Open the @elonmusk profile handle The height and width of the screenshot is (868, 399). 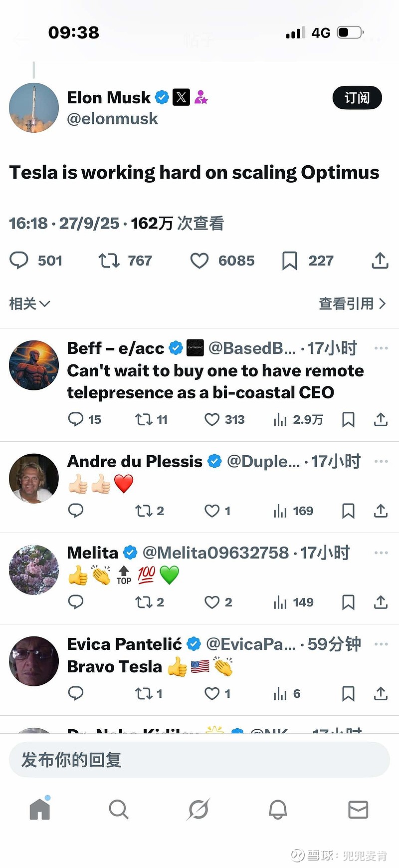click(112, 119)
